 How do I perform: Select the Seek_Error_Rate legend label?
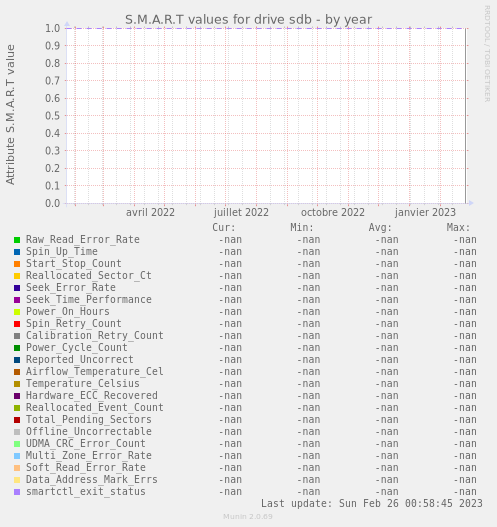coord(71,288)
